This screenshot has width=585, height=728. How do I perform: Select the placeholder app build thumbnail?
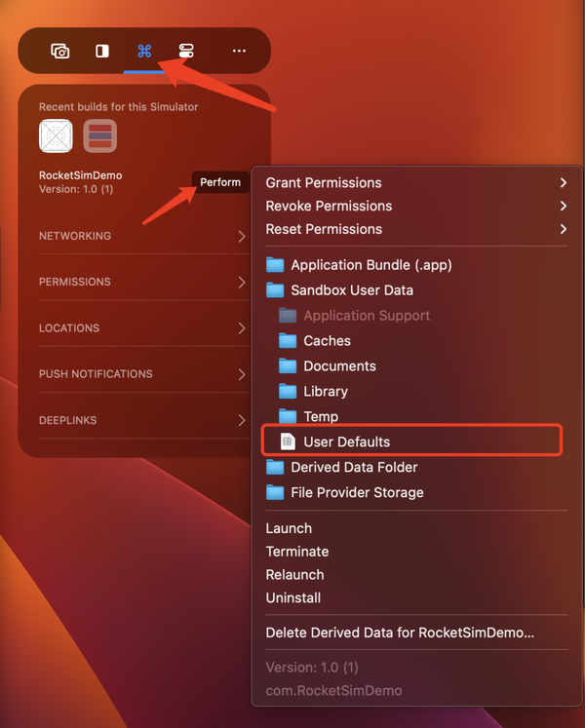[56, 136]
